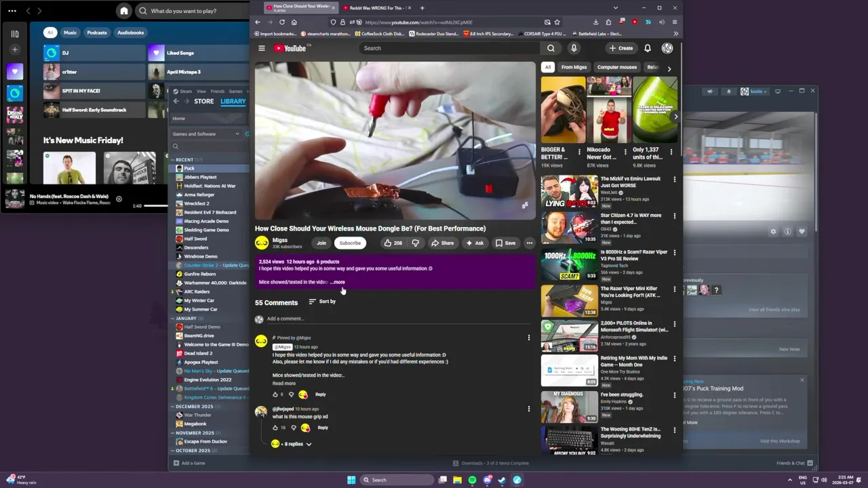Reload the page in the browser

pos(282,22)
